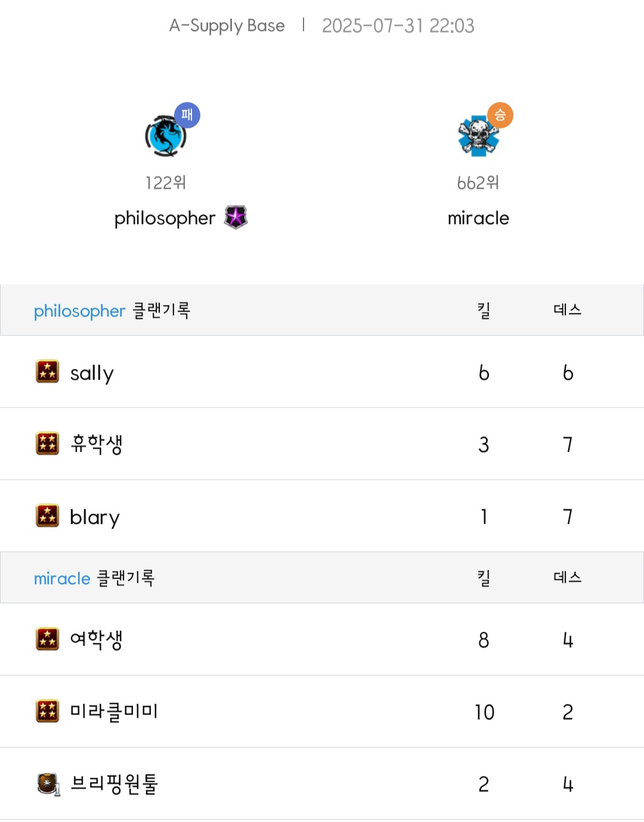
Task: Select player name sally
Action: pos(92,373)
